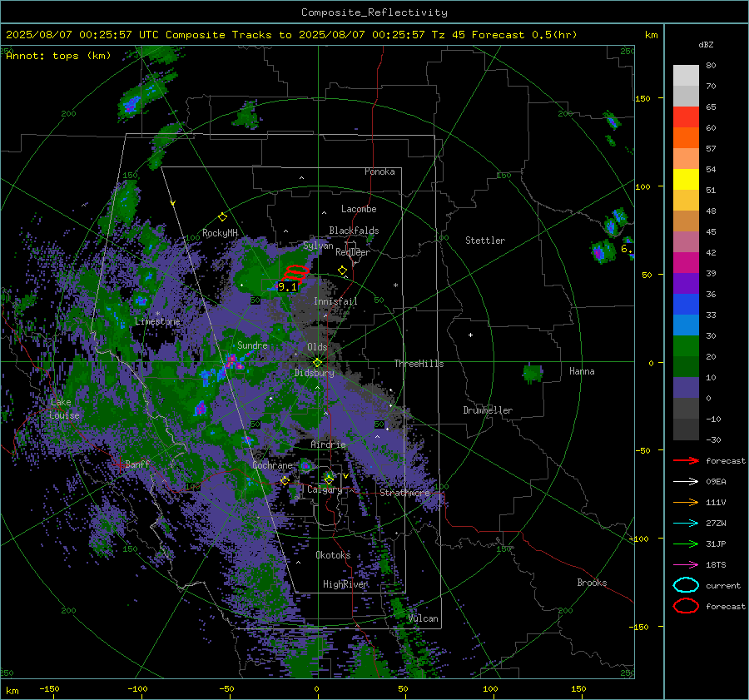Click the red cross marker at Banff

[119, 464]
